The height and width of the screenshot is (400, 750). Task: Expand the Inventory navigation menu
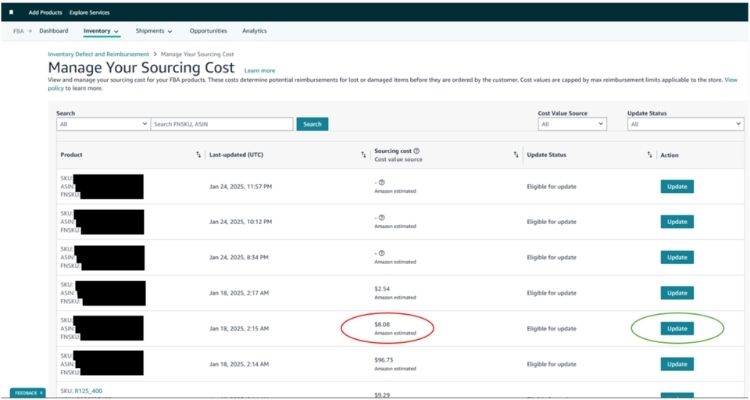click(101, 31)
